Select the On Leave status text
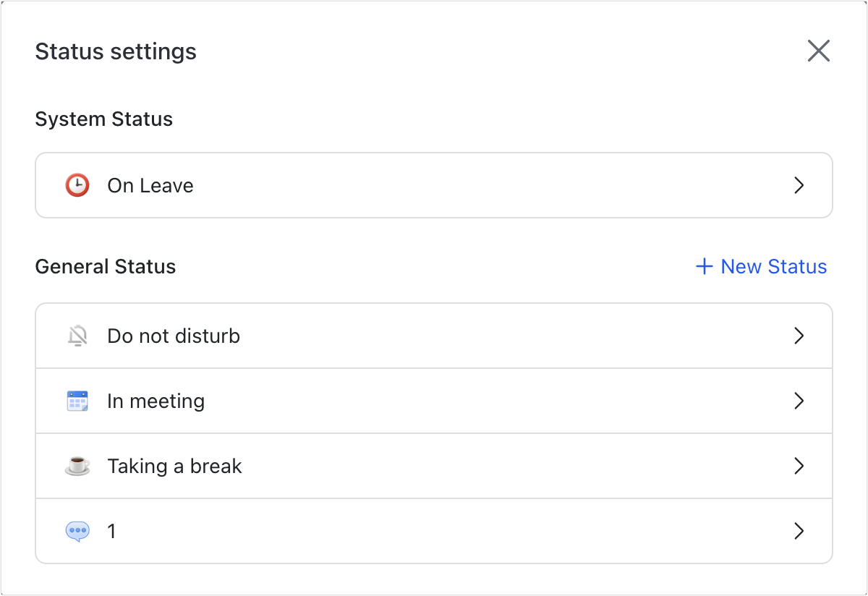The image size is (868, 596). [150, 186]
